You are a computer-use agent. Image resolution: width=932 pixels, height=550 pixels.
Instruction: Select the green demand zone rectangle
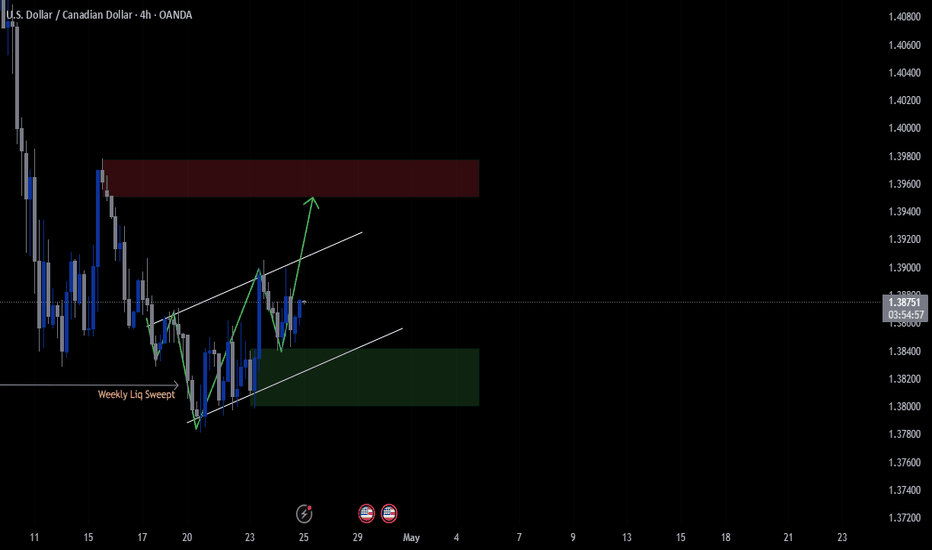[x=365, y=378]
